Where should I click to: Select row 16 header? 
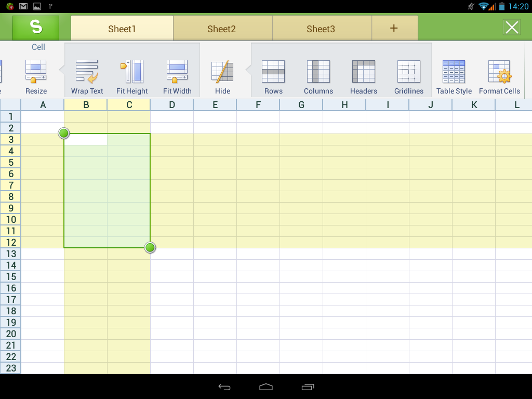[x=11, y=288]
